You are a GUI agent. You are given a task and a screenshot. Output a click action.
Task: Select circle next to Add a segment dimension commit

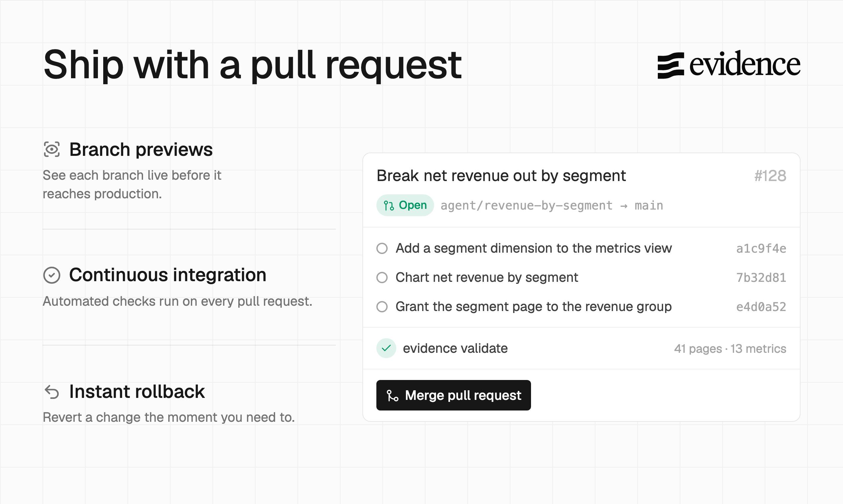382,248
